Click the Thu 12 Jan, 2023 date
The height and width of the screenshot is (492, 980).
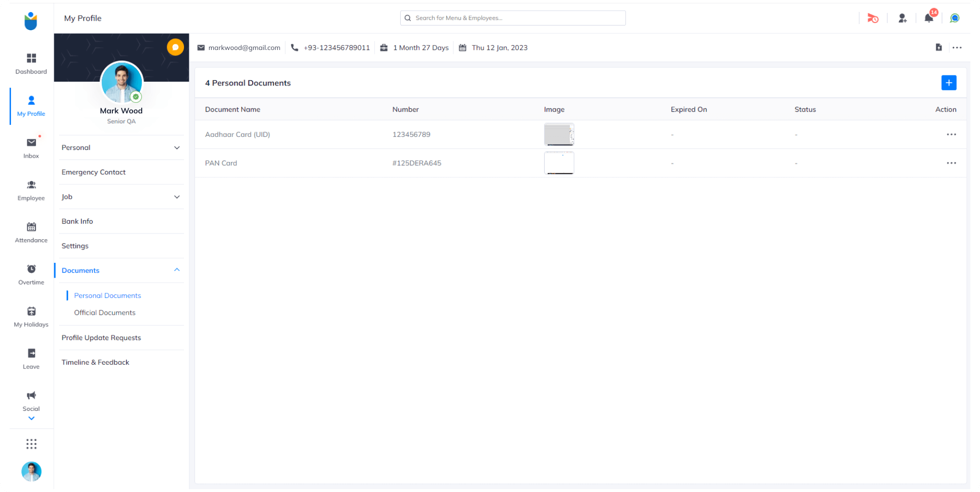500,48
